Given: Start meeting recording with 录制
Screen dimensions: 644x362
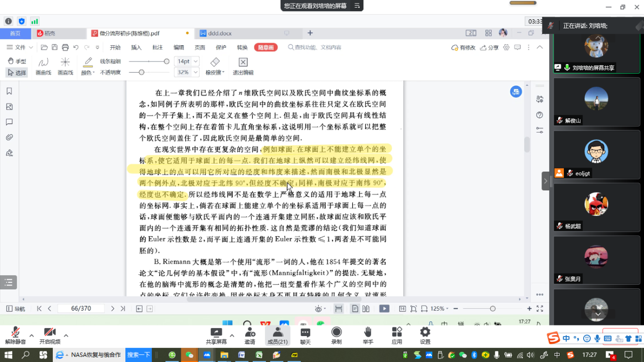Looking at the screenshot, I should point(336,335).
